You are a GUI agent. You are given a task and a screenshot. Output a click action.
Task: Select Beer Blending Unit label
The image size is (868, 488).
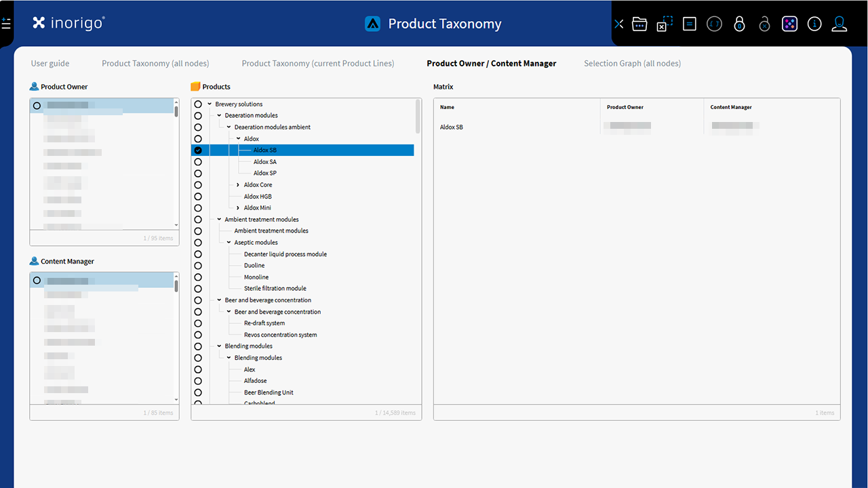coord(269,392)
